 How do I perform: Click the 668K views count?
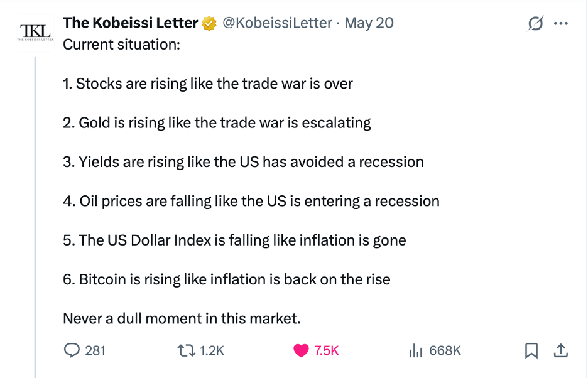point(445,350)
